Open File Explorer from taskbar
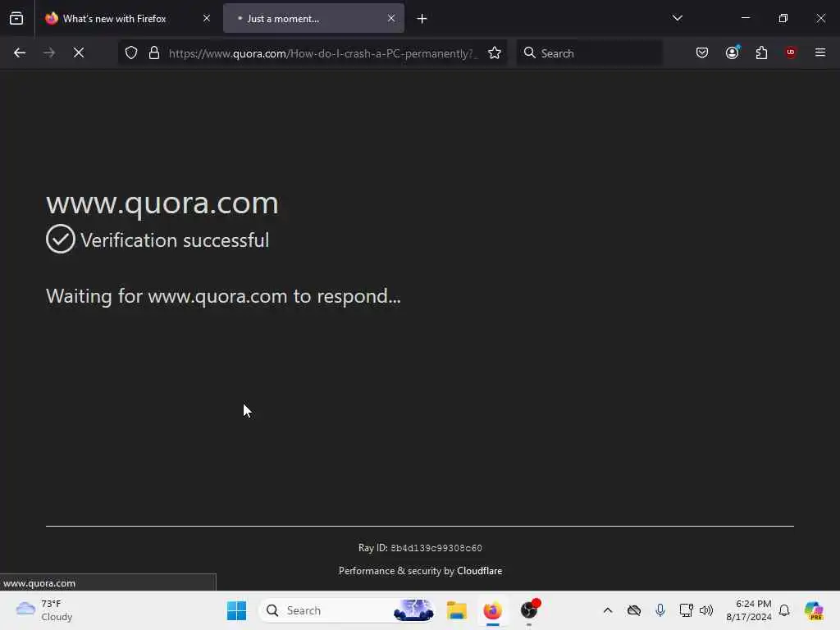840x630 pixels. (x=457, y=610)
